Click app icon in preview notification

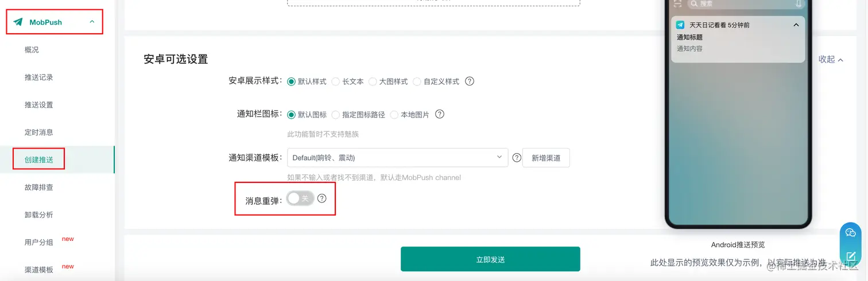(x=680, y=25)
